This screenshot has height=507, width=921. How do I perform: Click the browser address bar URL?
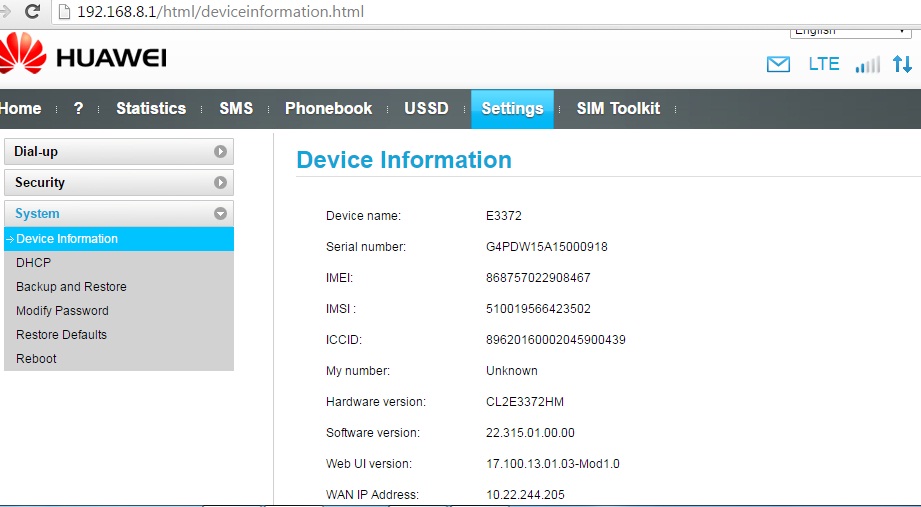(220, 12)
